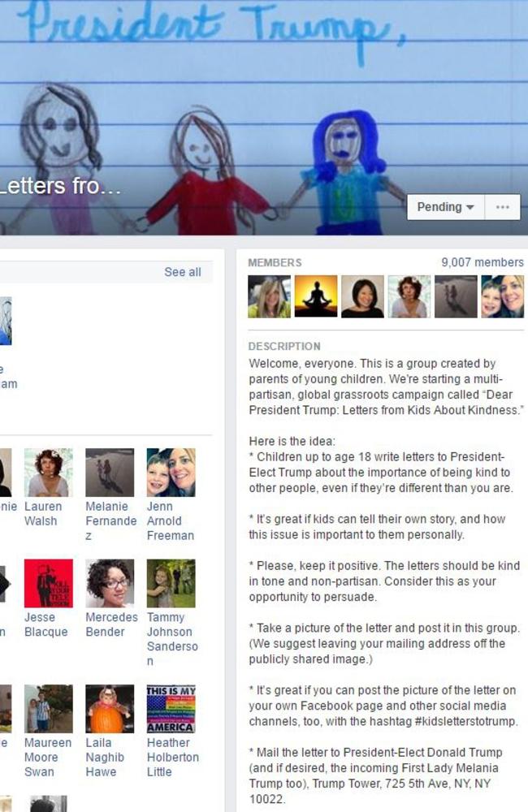
Task: Click Tammy Johnson Sanderson name link
Action: click(x=172, y=639)
